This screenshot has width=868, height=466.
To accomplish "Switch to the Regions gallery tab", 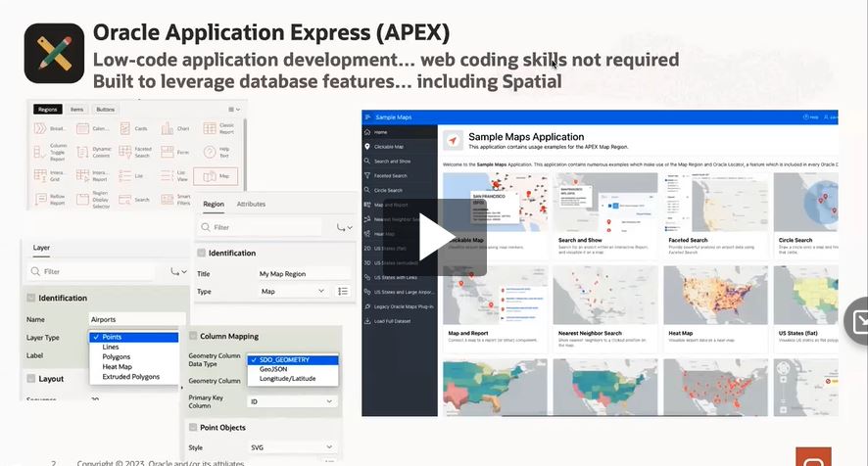I will [x=48, y=110].
